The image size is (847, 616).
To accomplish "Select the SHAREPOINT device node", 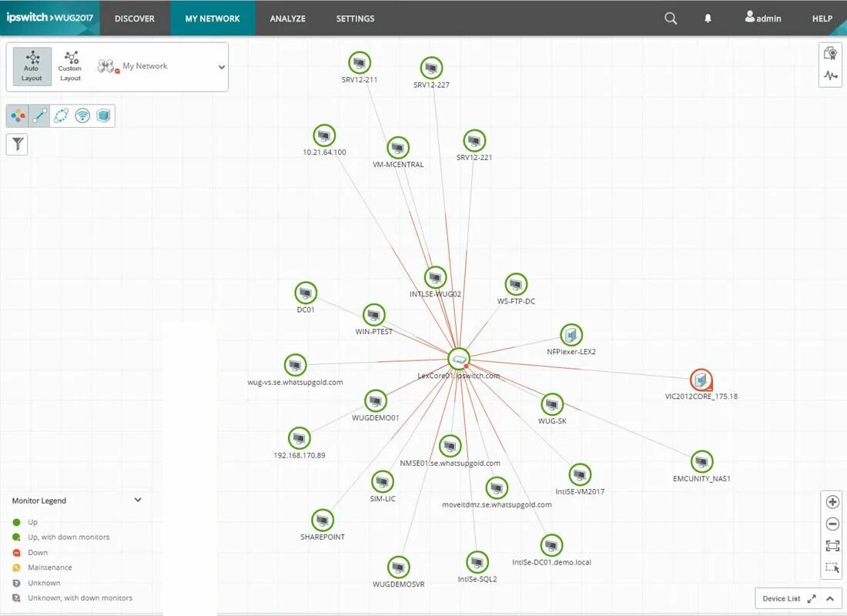I will [323, 521].
